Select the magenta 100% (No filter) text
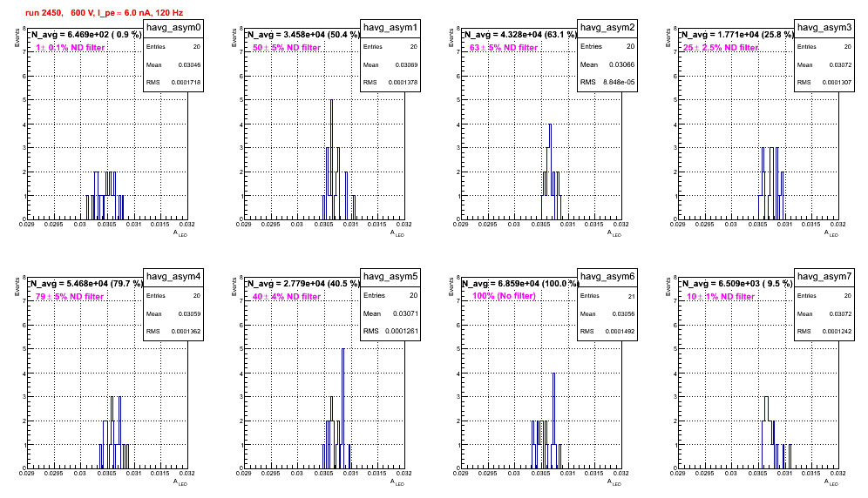 coord(504,296)
